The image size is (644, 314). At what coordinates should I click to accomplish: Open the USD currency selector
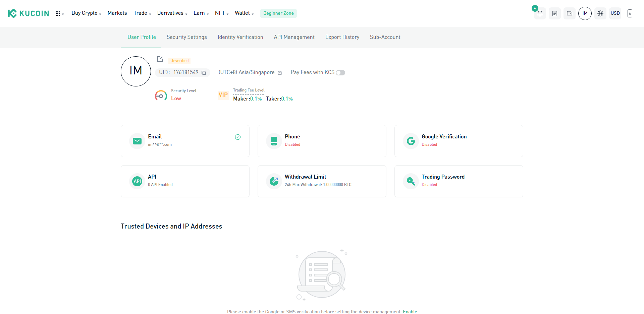pyautogui.click(x=615, y=13)
